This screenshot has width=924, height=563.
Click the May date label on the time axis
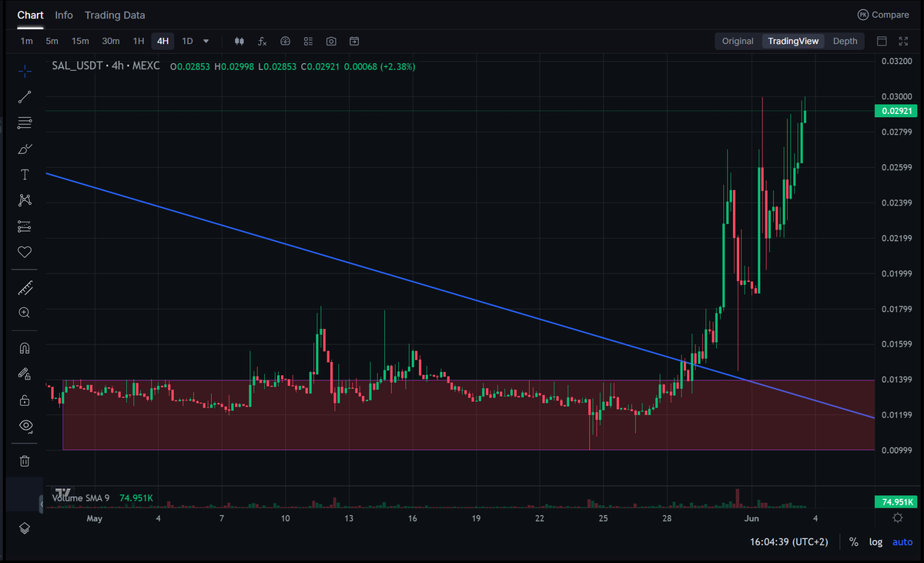point(95,518)
